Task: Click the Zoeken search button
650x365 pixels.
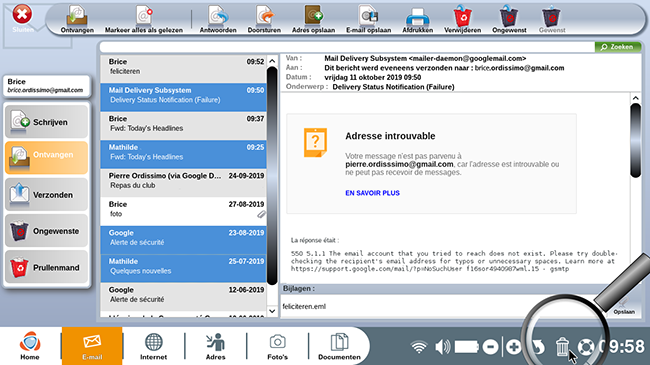Action: coord(618,47)
